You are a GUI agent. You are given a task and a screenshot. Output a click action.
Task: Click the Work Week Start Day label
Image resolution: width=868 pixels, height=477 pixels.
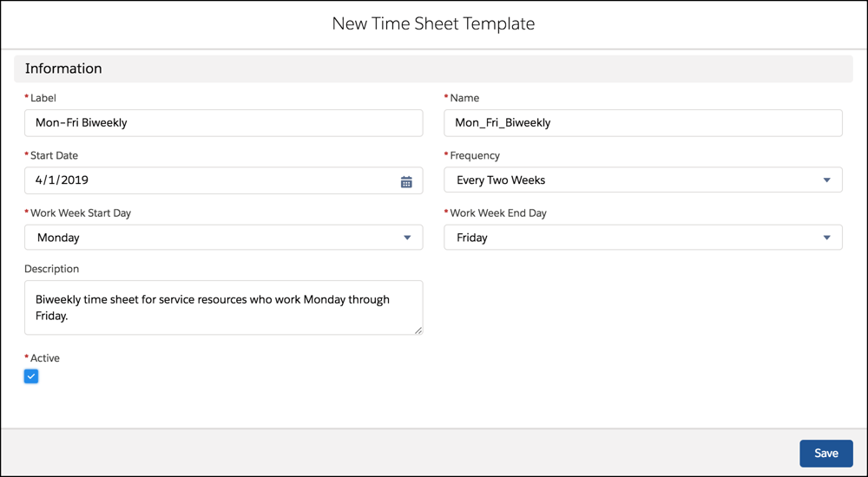[80, 213]
